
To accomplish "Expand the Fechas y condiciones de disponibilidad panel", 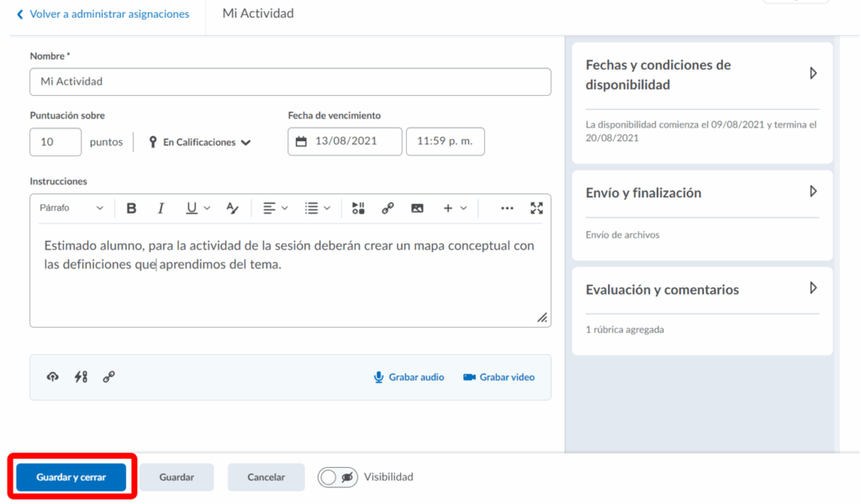I will pos(812,74).
